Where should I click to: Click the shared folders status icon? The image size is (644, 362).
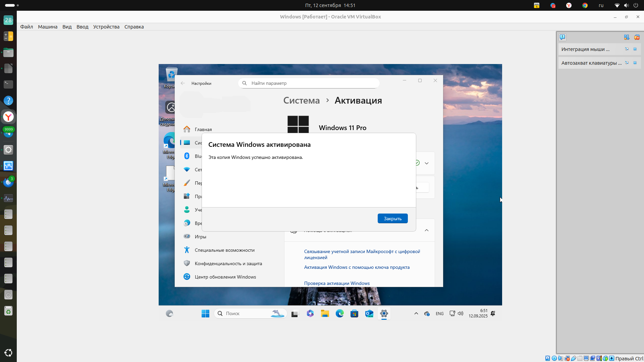coord(580,358)
